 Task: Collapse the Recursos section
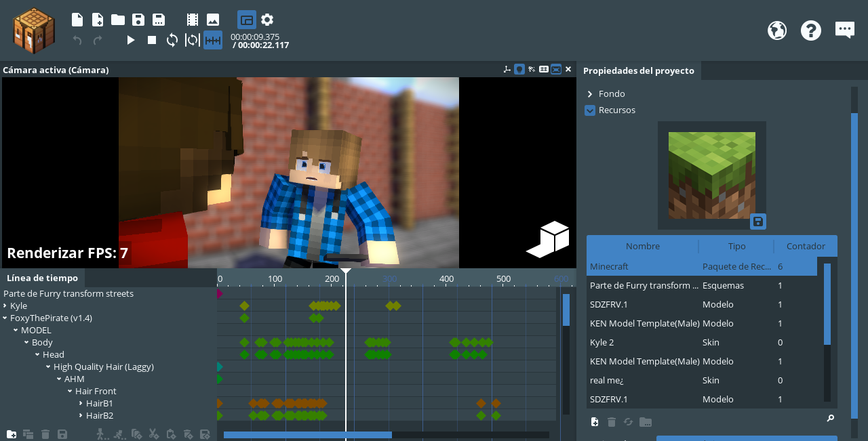590,110
